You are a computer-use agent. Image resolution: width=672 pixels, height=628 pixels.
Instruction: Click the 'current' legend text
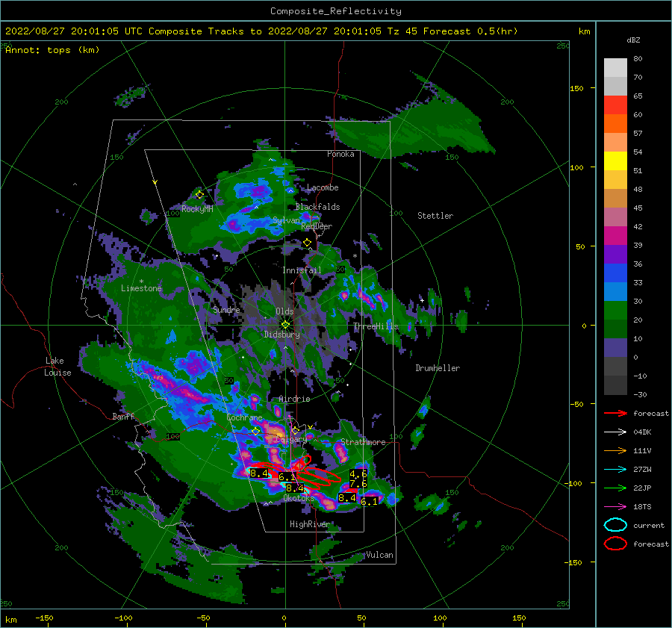tap(649, 526)
